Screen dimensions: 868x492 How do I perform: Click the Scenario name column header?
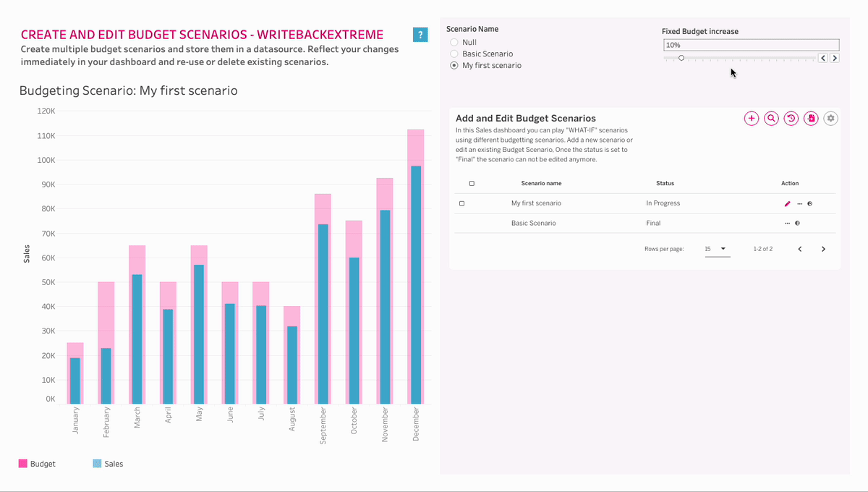point(541,184)
